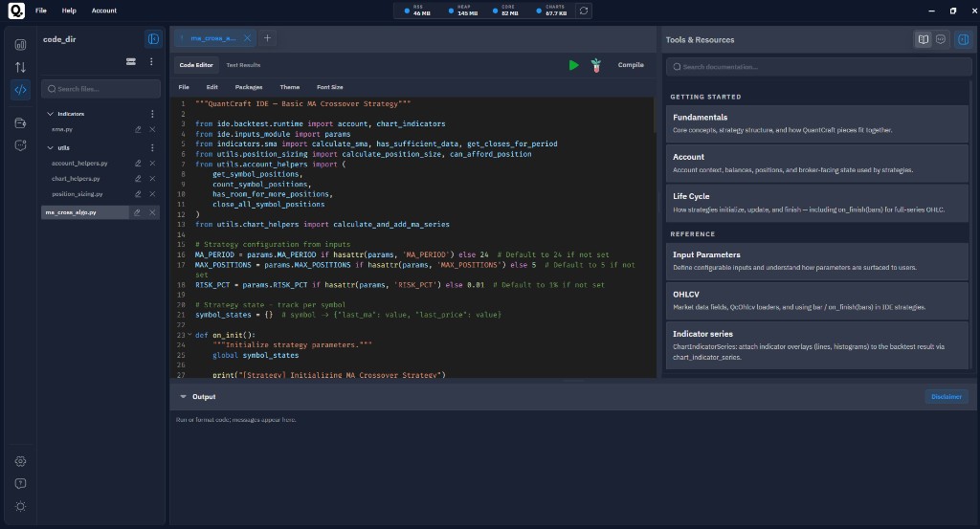The width and height of the screenshot is (980, 529).
Task: Select the code editor sidebar icon
Action: click(x=21, y=90)
